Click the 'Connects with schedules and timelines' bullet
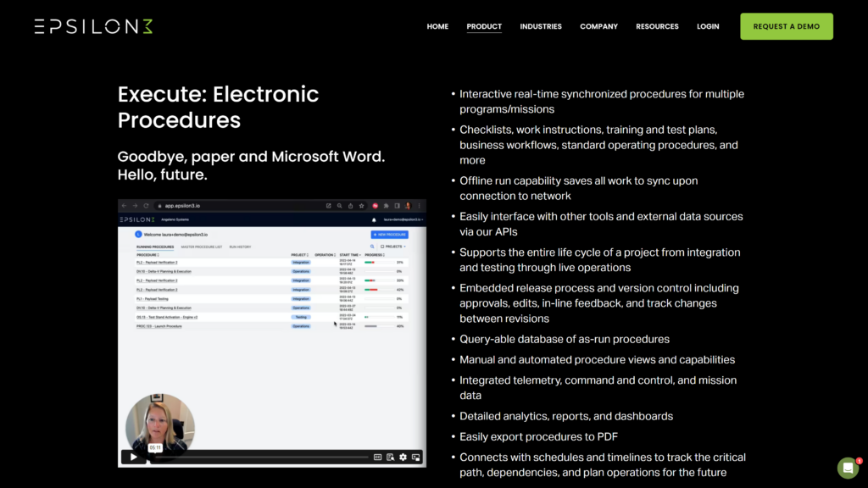This screenshot has height=488, width=868. click(x=603, y=465)
